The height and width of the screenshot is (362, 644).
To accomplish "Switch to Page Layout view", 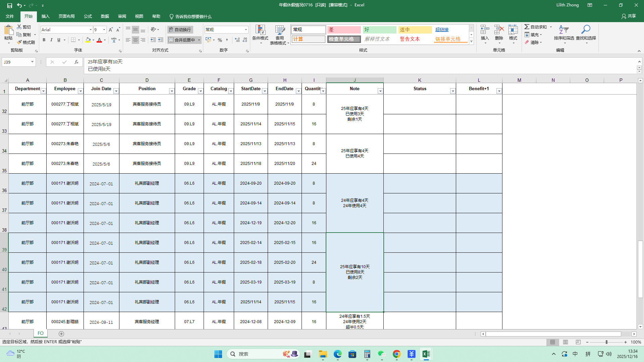I will point(566,342).
